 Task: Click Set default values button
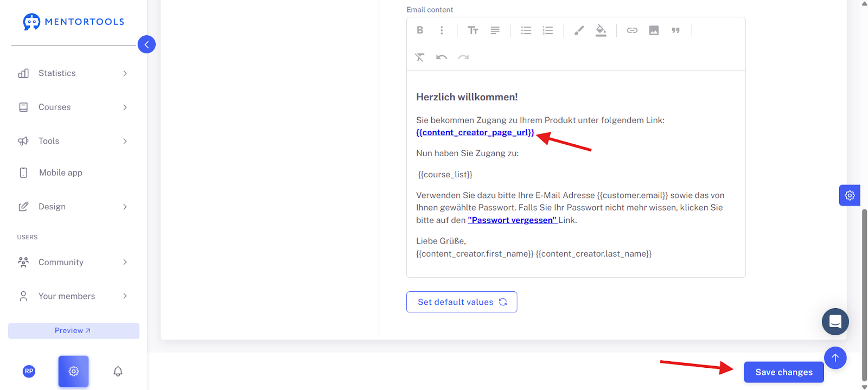pyautogui.click(x=462, y=302)
